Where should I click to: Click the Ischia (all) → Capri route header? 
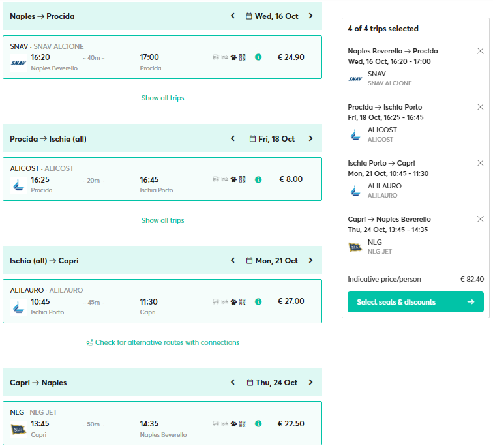[44, 261]
